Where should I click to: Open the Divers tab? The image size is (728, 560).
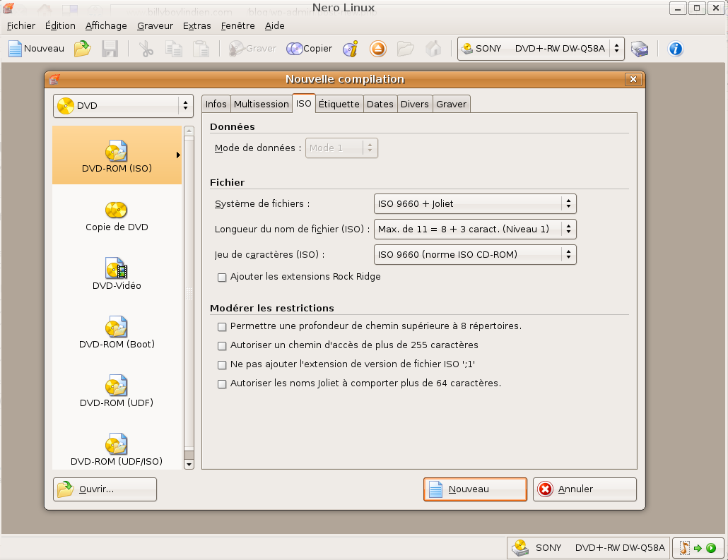click(415, 105)
